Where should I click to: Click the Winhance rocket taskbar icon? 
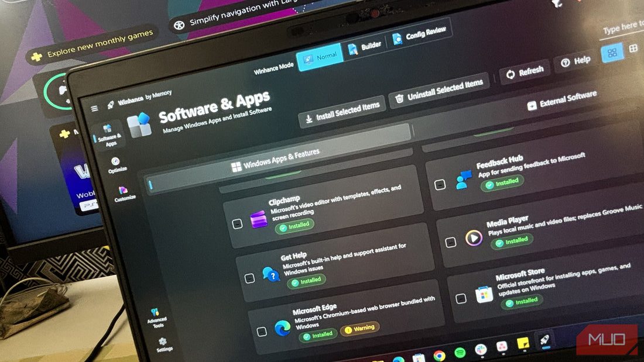[544, 340]
